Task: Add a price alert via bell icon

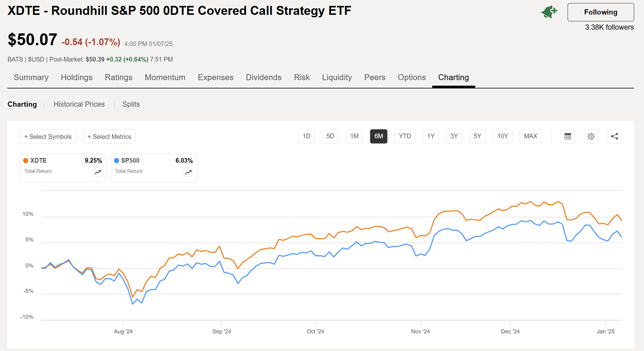Action: pyautogui.click(x=549, y=11)
